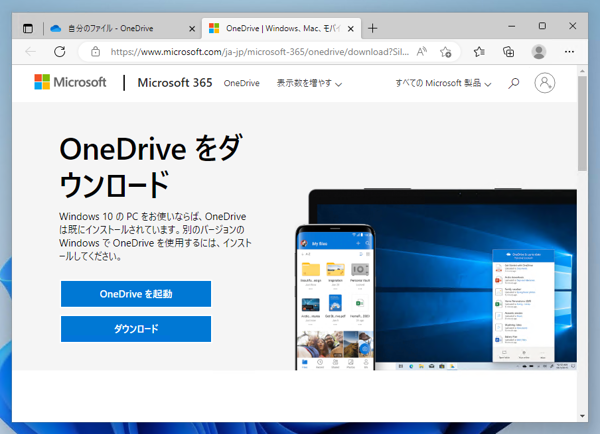Screen dimensions: 600x434
Task: Open the site search magnifier icon
Action: pyautogui.click(x=514, y=83)
